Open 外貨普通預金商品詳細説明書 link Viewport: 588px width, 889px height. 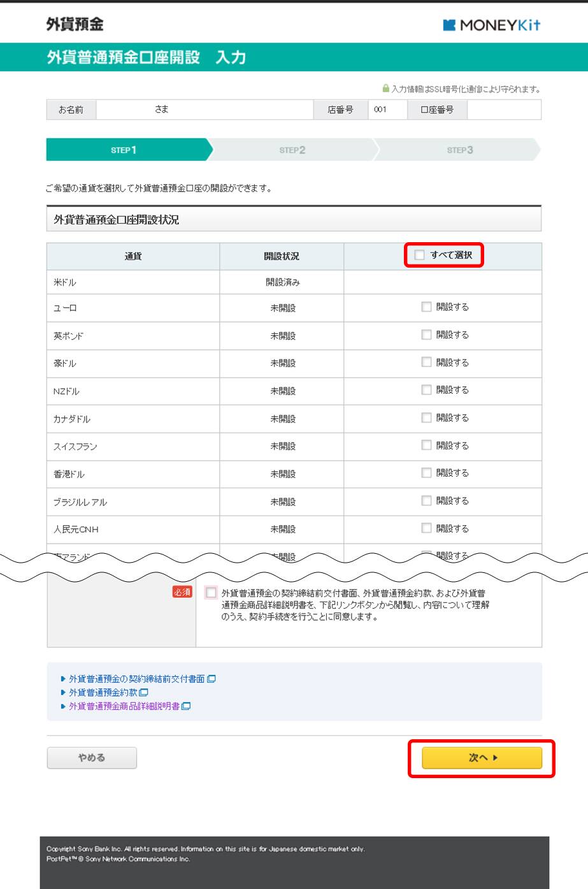click(124, 706)
